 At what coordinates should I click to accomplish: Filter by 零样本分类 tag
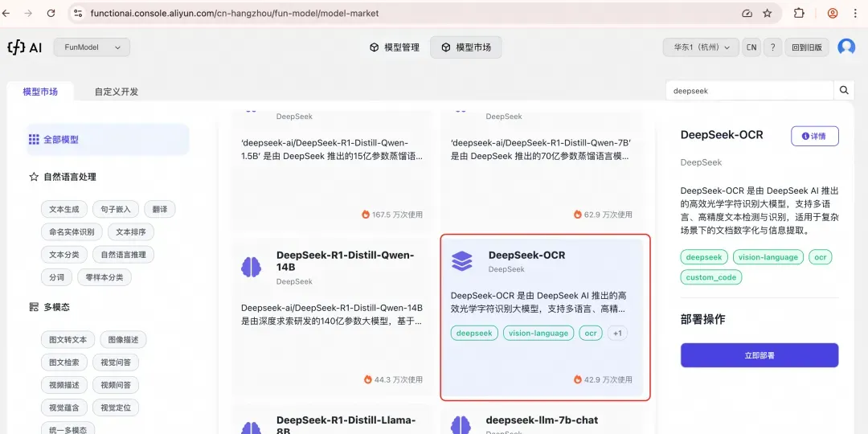[x=104, y=277]
